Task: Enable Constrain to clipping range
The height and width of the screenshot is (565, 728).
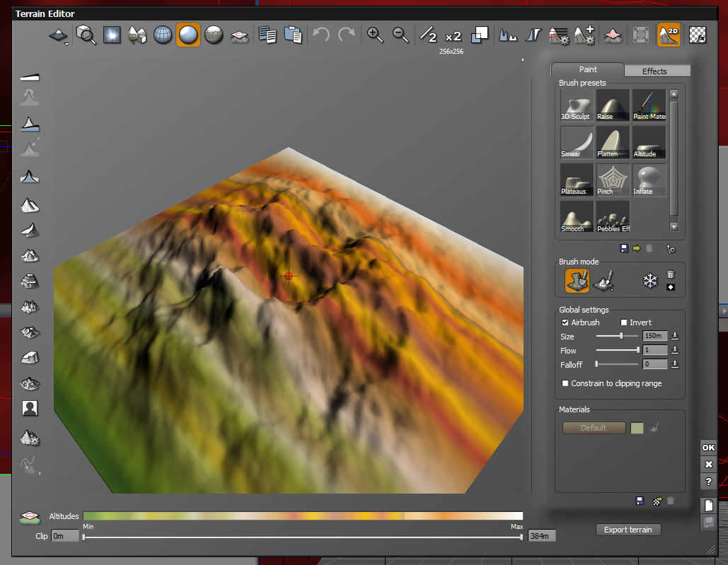Action: coord(565,383)
